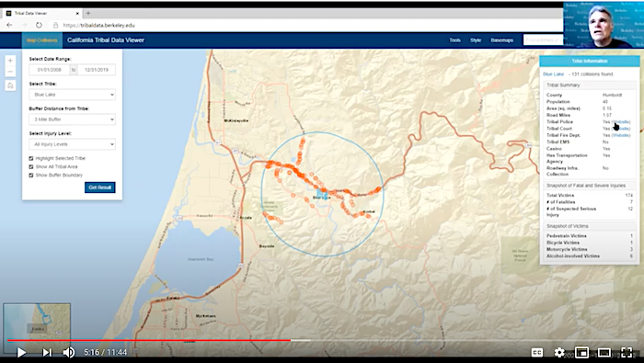The image size is (644, 363).
Task: Seek on the red video progress bar
Action: click(149, 340)
